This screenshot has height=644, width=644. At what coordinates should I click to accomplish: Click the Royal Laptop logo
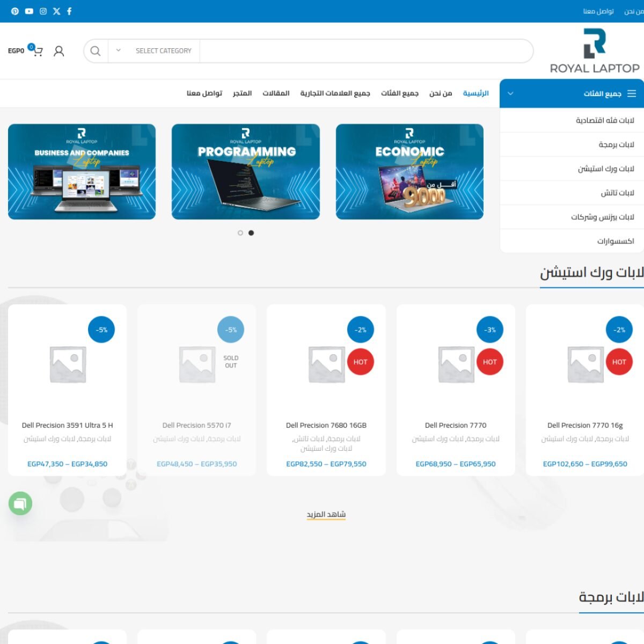point(595,51)
